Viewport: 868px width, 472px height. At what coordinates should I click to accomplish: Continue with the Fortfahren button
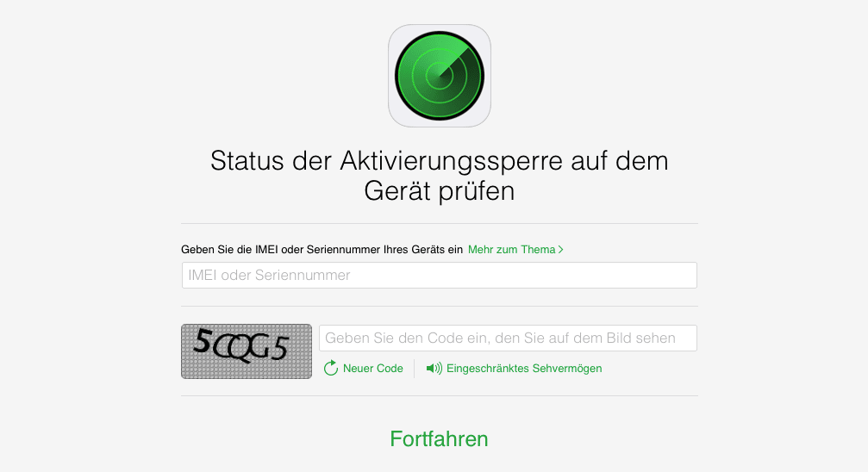439,438
